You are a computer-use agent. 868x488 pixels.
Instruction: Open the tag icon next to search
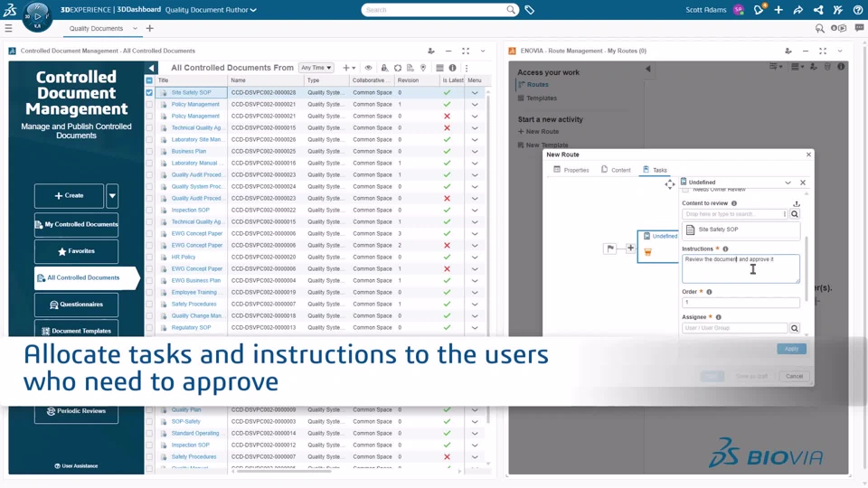[530, 10]
